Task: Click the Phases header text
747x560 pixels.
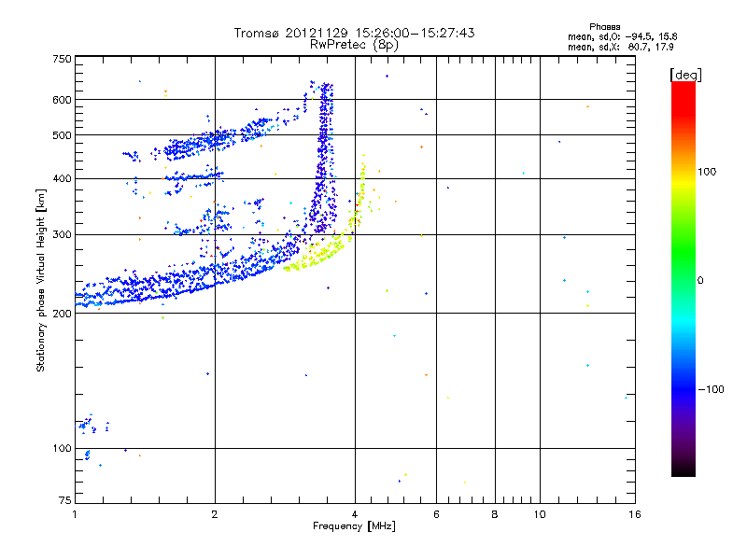Action: click(x=604, y=27)
